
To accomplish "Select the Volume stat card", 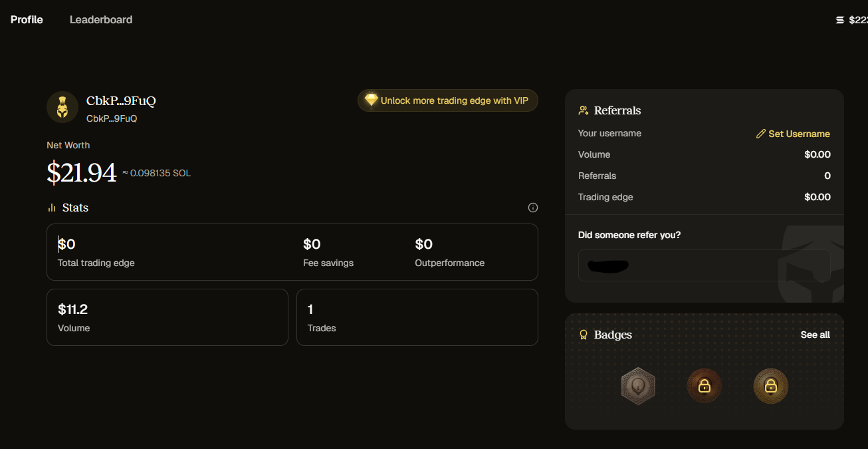I will tap(167, 317).
